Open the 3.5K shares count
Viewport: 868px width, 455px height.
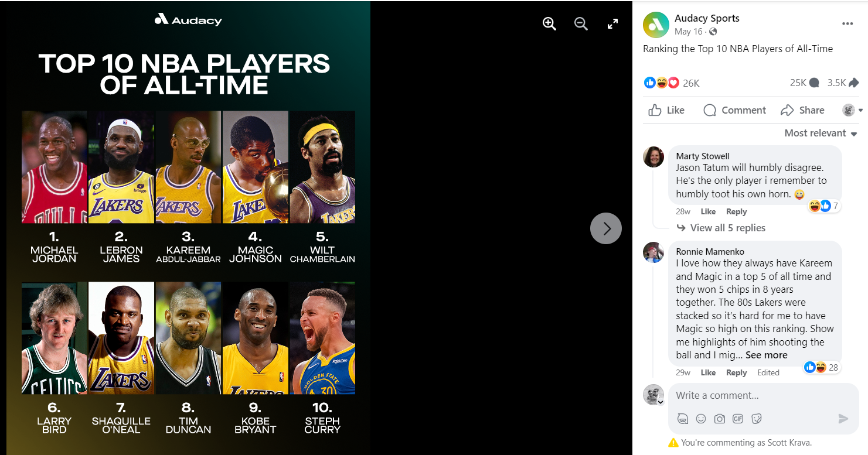click(843, 83)
